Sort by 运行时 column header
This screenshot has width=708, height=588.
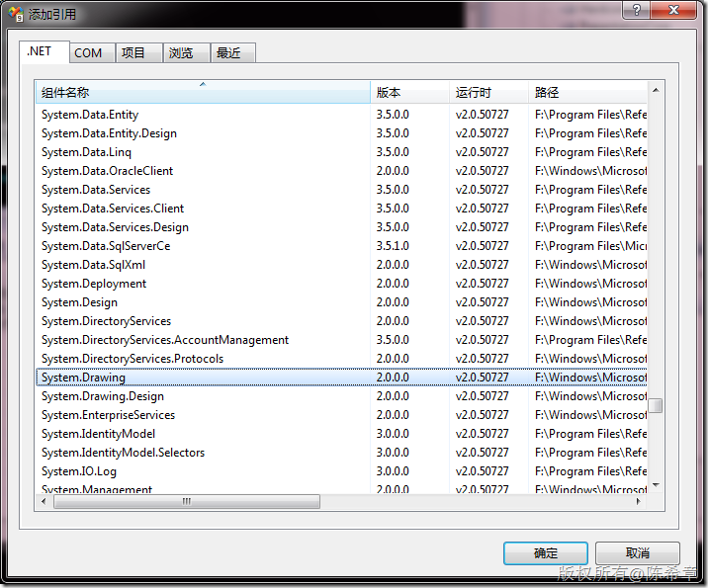488,92
